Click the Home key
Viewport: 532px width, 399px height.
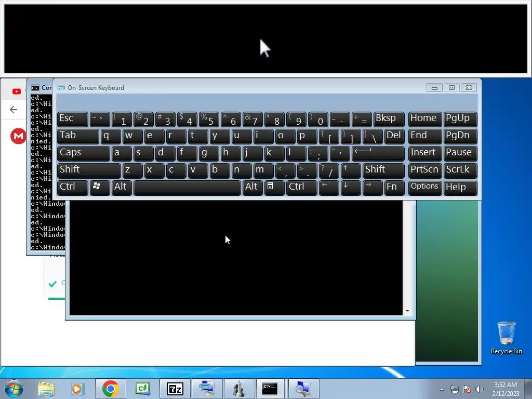tap(425, 119)
